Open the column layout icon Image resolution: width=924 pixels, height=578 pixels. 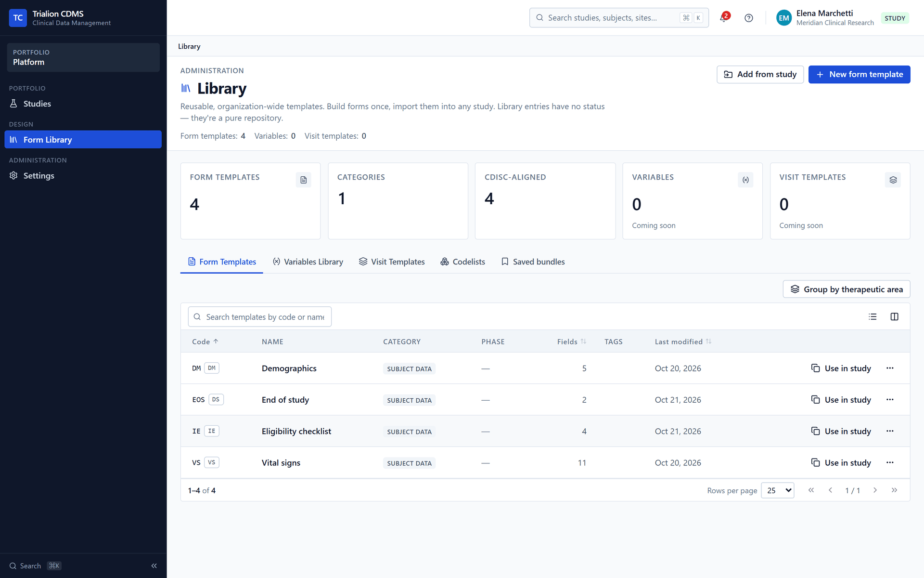pyautogui.click(x=895, y=316)
